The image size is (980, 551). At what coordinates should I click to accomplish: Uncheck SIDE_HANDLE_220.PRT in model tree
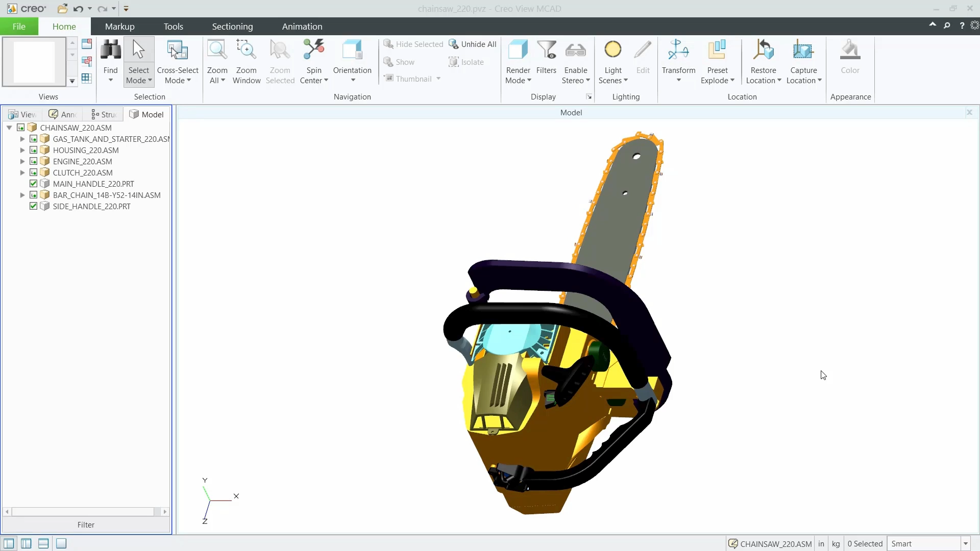(x=33, y=206)
